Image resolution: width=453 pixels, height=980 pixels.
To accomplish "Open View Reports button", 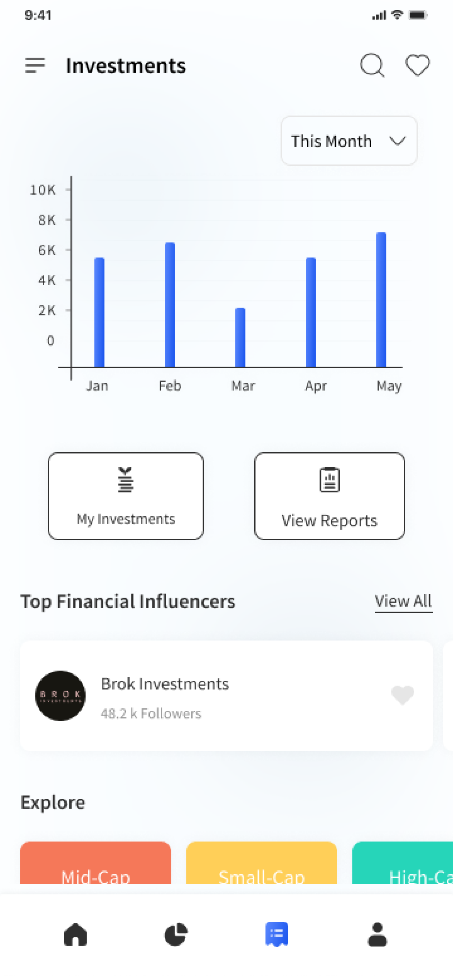I will (329, 496).
